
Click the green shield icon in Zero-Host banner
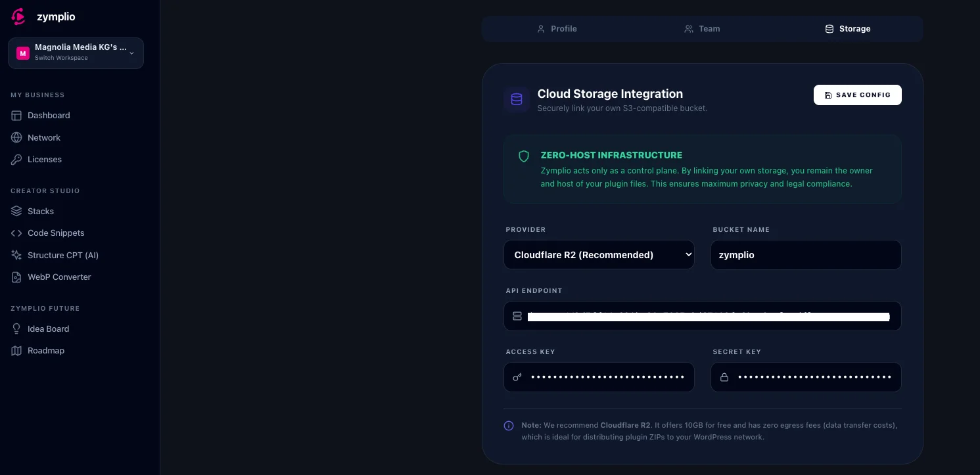click(524, 156)
